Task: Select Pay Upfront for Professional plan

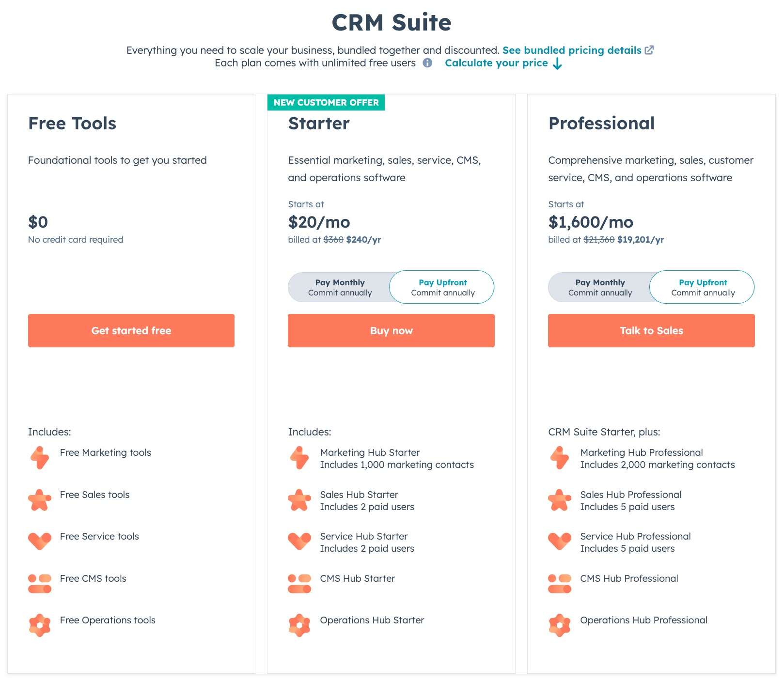Action: (x=703, y=287)
